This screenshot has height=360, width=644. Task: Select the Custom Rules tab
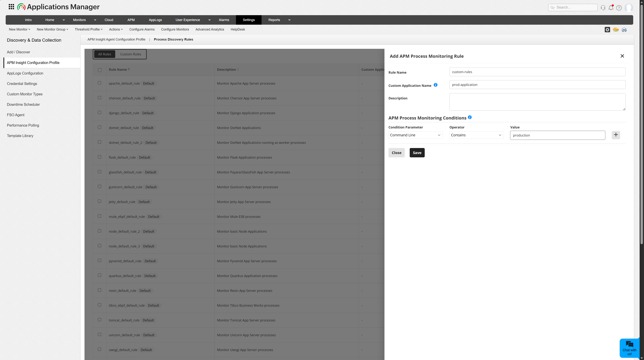pos(130,54)
